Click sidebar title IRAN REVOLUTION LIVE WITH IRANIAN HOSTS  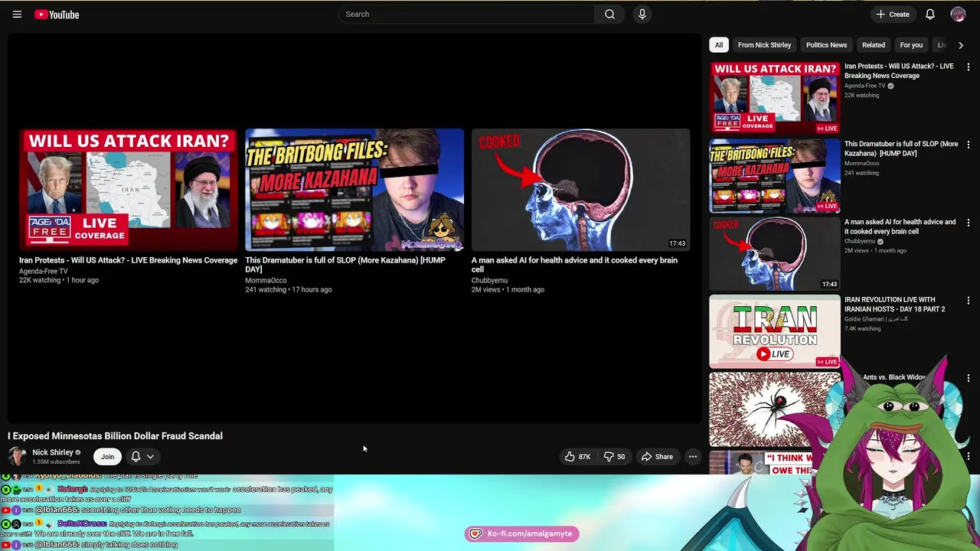point(894,305)
